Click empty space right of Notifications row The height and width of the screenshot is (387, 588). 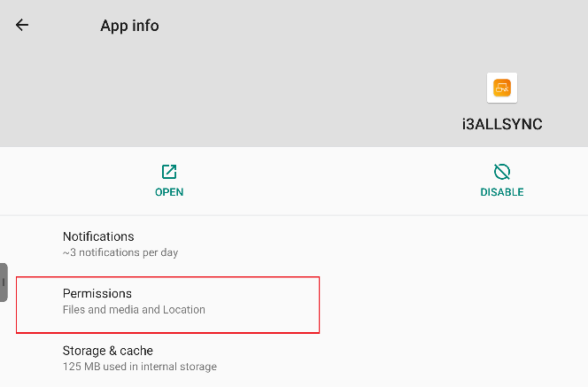tap(425, 244)
